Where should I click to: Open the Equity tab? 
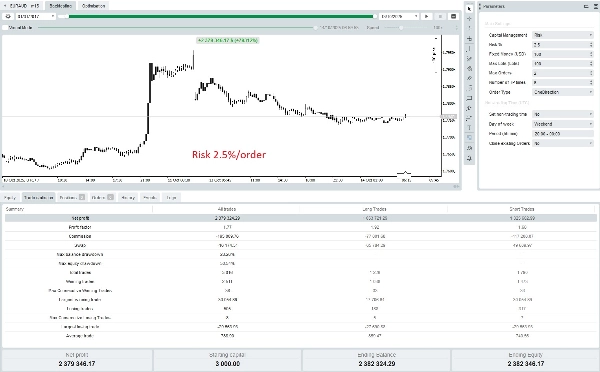pos(10,197)
